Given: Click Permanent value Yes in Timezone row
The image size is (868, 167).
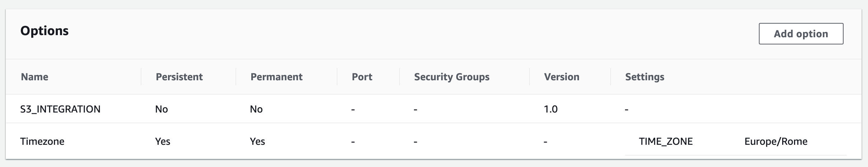Looking at the screenshot, I should pos(257,141).
